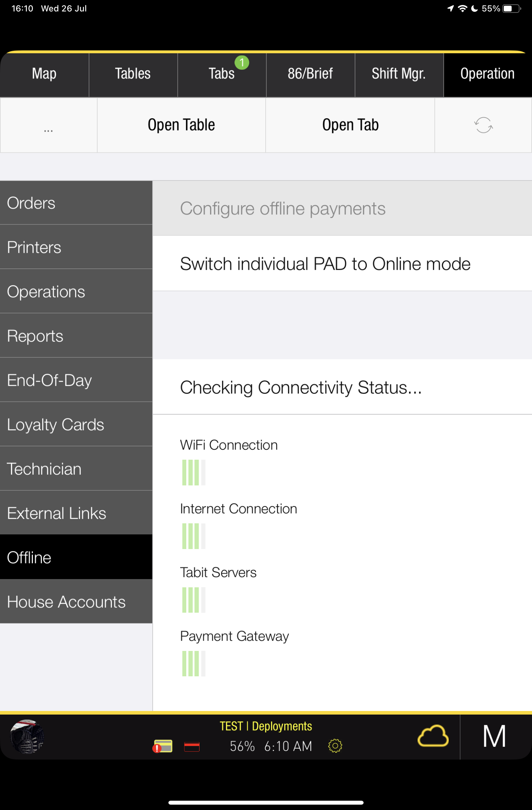Open the 86/Brief tab
The height and width of the screenshot is (810, 532).
click(x=310, y=74)
